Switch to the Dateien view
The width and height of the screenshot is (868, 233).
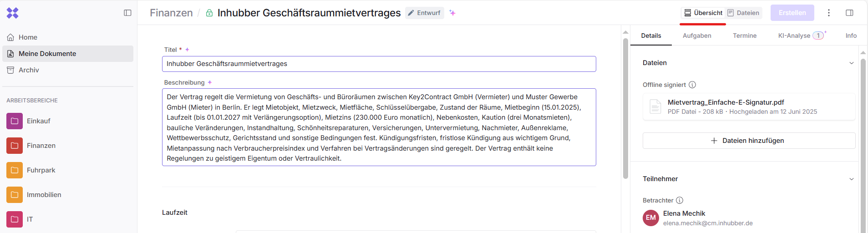(x=743, y=13)
